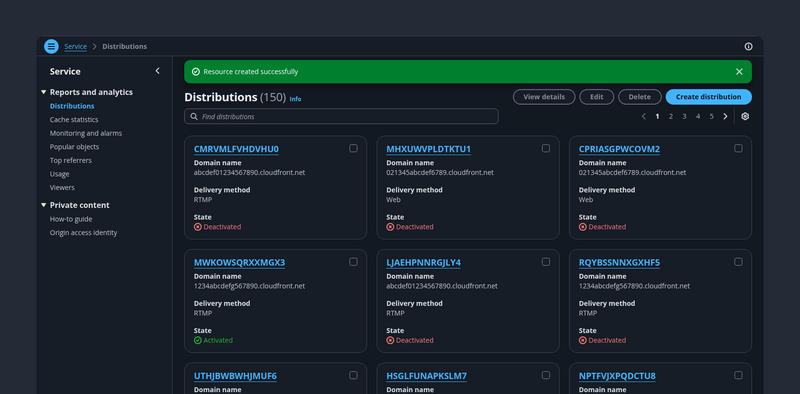This screenshot has width=800, height=394.
Task: Collapse the Service side panel arrow
Action: [157, 71]
